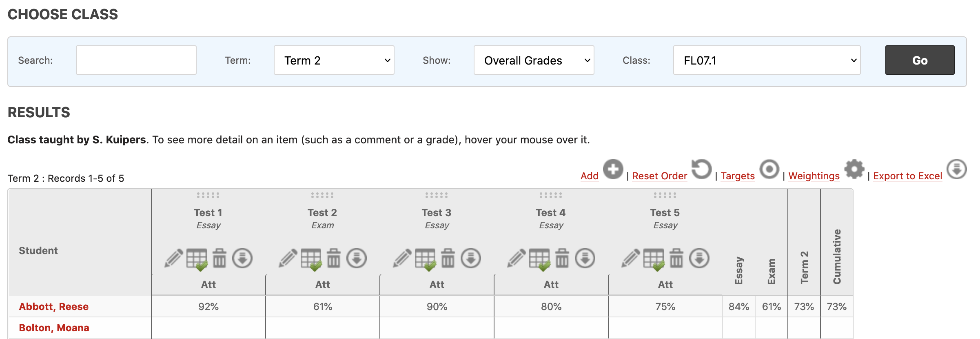Click inside the Search input field

pos(136,60)
